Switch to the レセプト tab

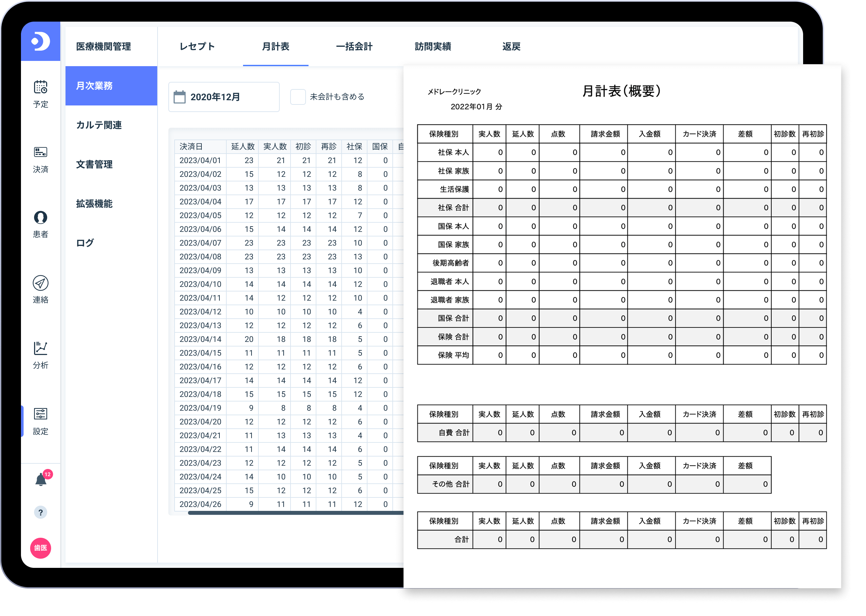pos(197,46)
